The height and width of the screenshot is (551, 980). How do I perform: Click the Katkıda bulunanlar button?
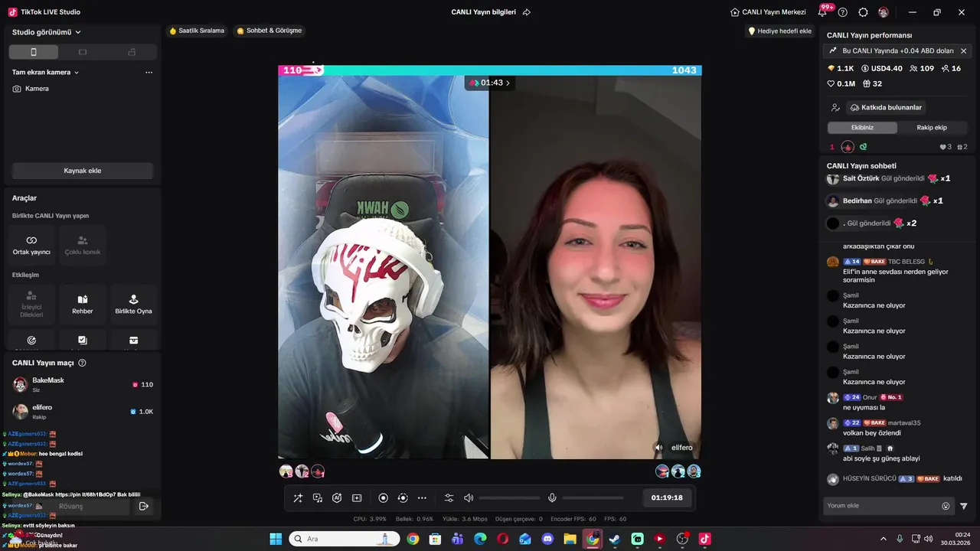[x=887, y=107]
